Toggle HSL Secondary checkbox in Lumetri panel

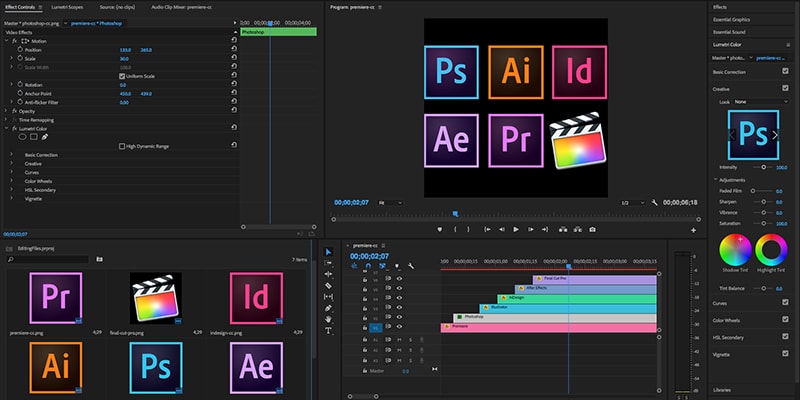coord(785,337)
